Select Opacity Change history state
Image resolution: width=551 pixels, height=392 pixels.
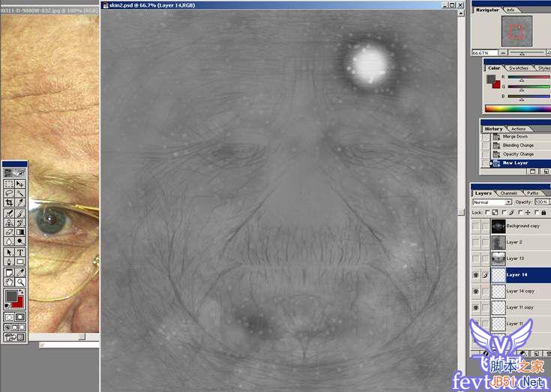(x=520, y=154)
